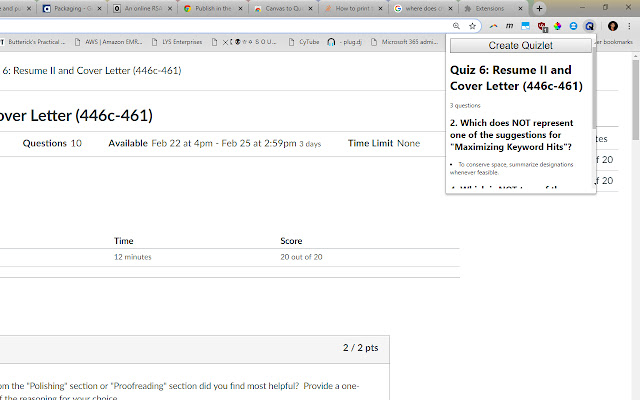Viewport: 640px width, 400px height.
Task: Open the S O U symbols bookmark
Action: [x=244, y=42]
